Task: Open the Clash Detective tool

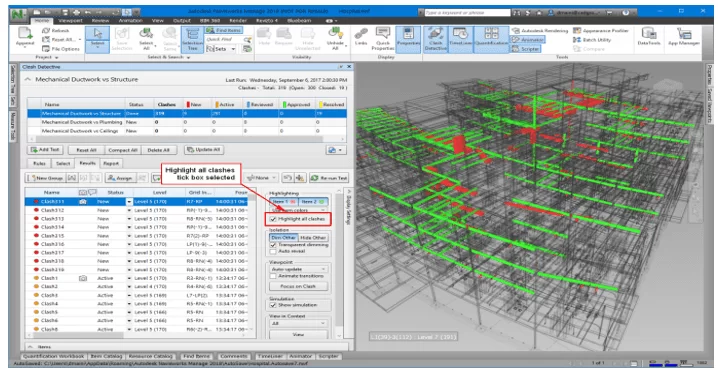Action: tap(435, 38)
